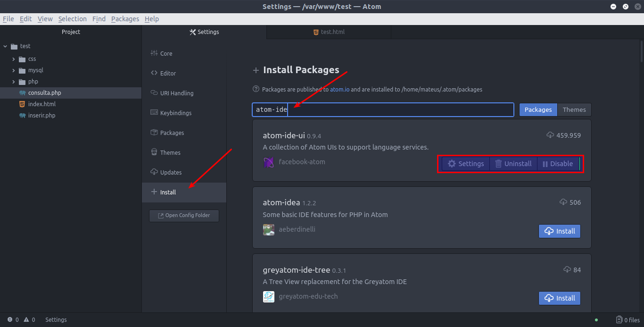The image size is (644, 327).
Task: Click the 0 files status indicator
Action: click(628, 320)
